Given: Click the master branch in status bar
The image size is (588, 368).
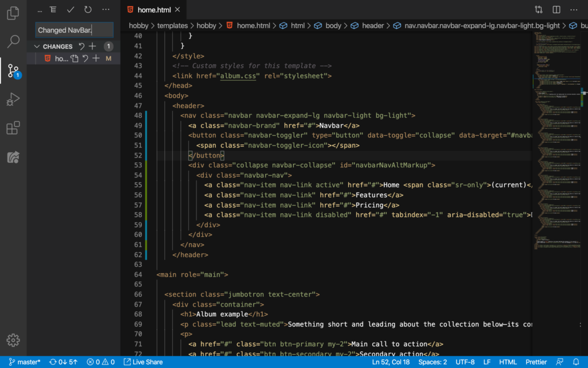Looking at the screenshot, I should coord(24,362).
